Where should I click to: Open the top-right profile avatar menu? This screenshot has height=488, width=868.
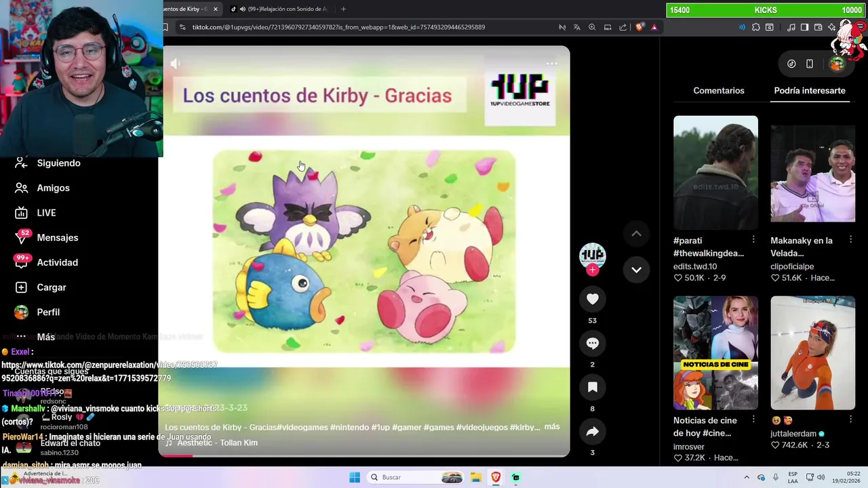(x=837, y=64)
